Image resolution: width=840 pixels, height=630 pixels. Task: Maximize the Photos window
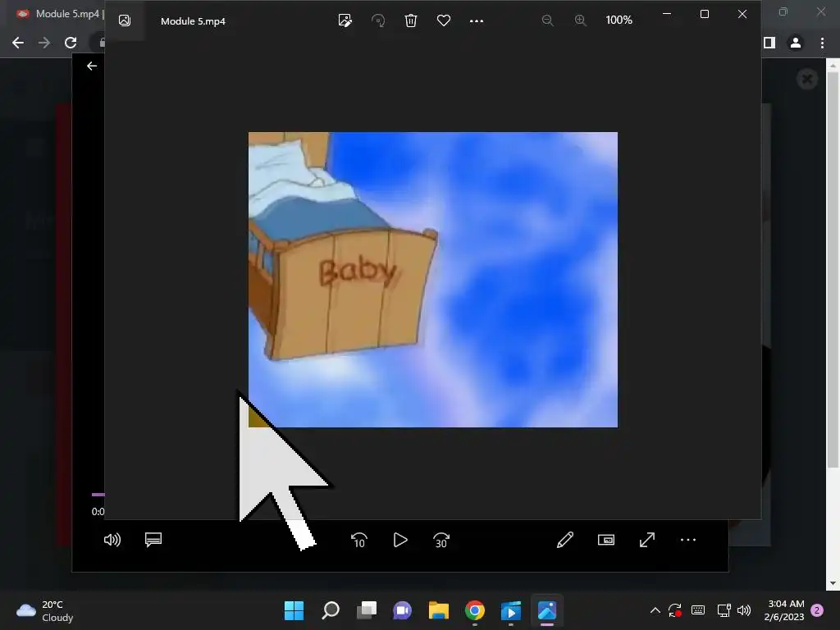pos(705,14)
